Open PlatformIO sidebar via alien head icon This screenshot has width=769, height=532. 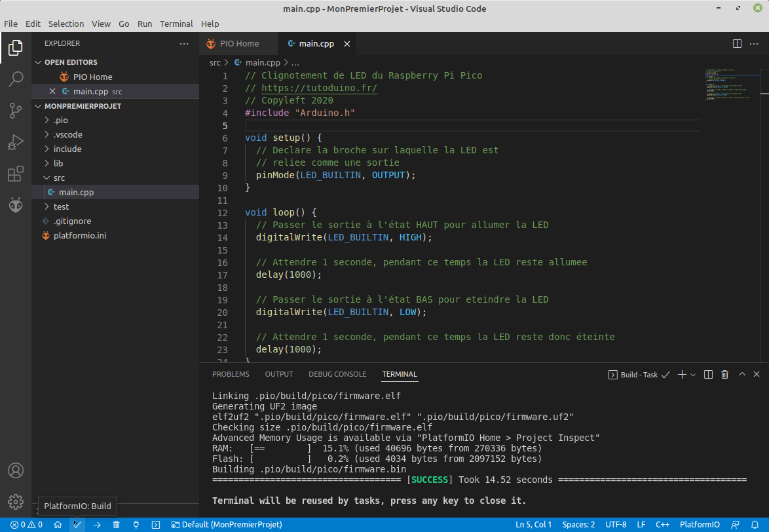(x=15, y=205)
